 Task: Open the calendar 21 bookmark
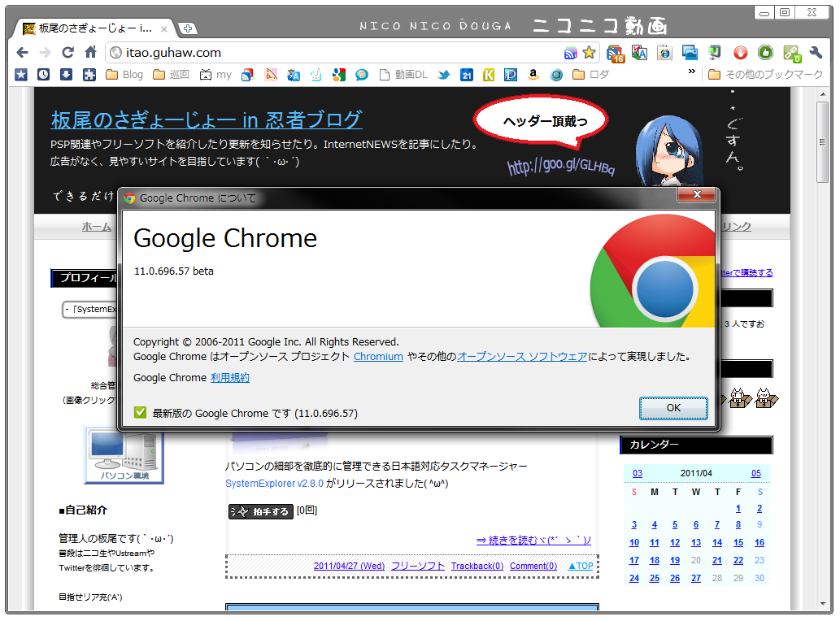(467, 75)
